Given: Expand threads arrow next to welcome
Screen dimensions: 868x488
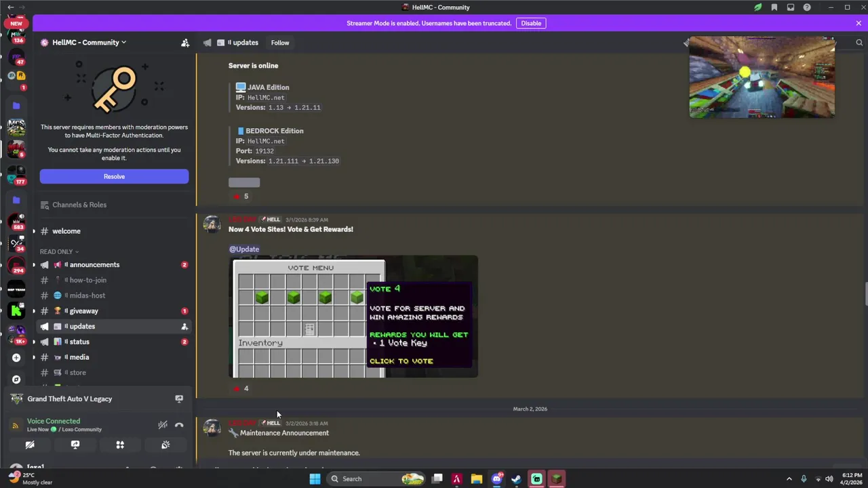Looking at the screenshot, I should [x=34, y=231].
